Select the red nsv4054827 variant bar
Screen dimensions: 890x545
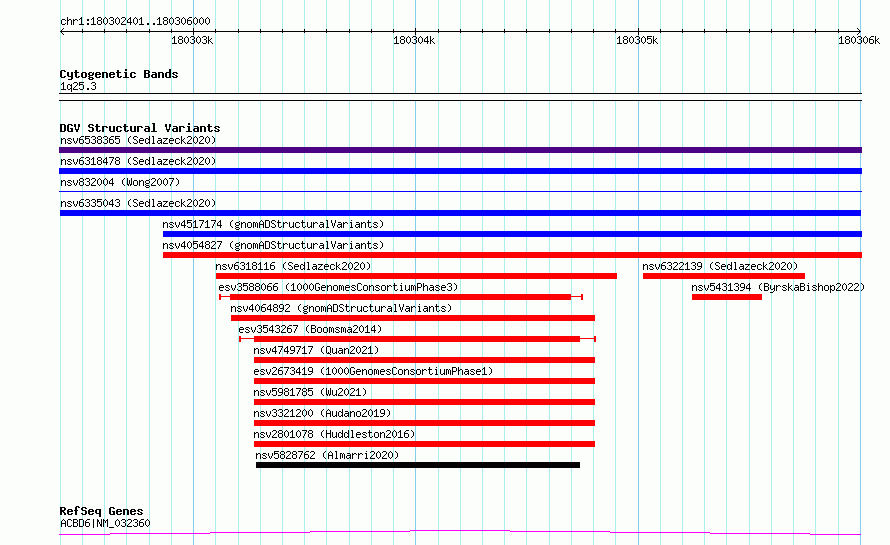512,255
